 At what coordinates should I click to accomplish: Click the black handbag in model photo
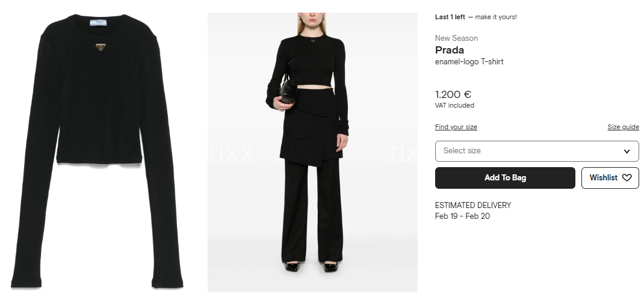pos(288,91)
